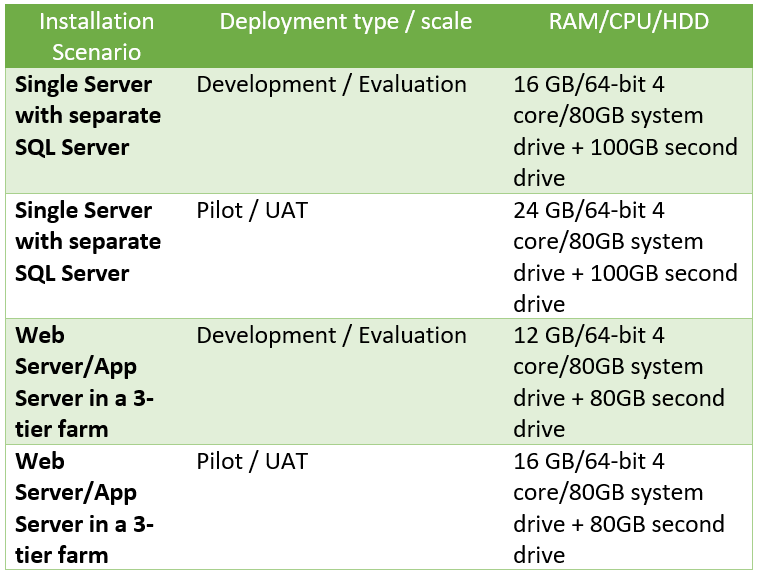Click "Pilot / UAT" in the Single Server row
Screen dimensions: 760x578
pyautogui.click(x=252, y=210)
